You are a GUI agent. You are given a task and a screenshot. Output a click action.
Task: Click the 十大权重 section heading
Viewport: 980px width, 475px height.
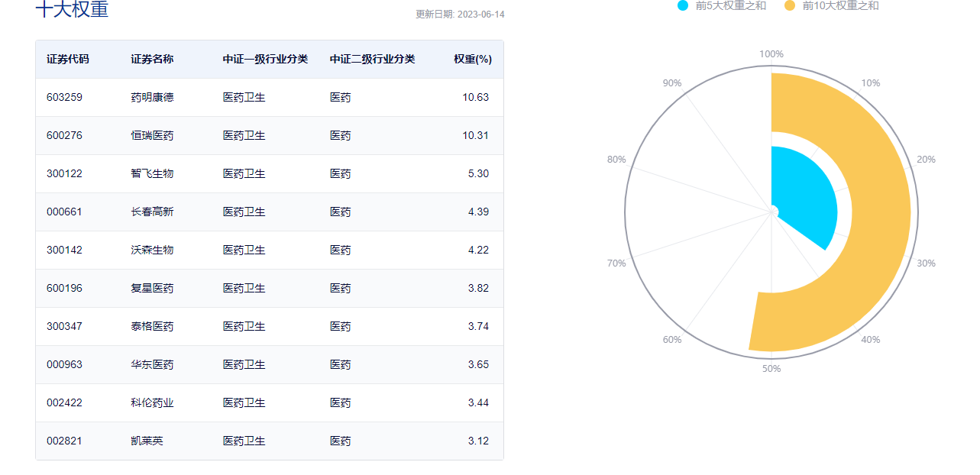[x=73, y=10]
